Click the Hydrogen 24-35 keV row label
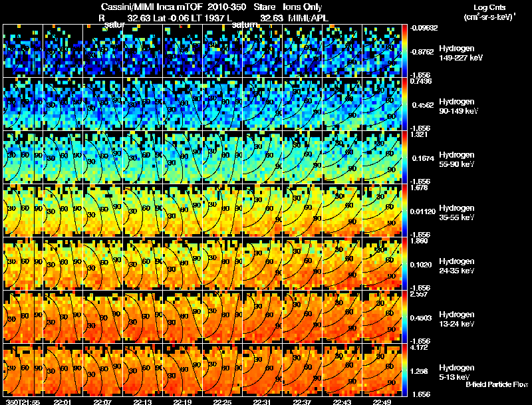Image resolution: width=532 pixels, height=405 pixels. 457,266
